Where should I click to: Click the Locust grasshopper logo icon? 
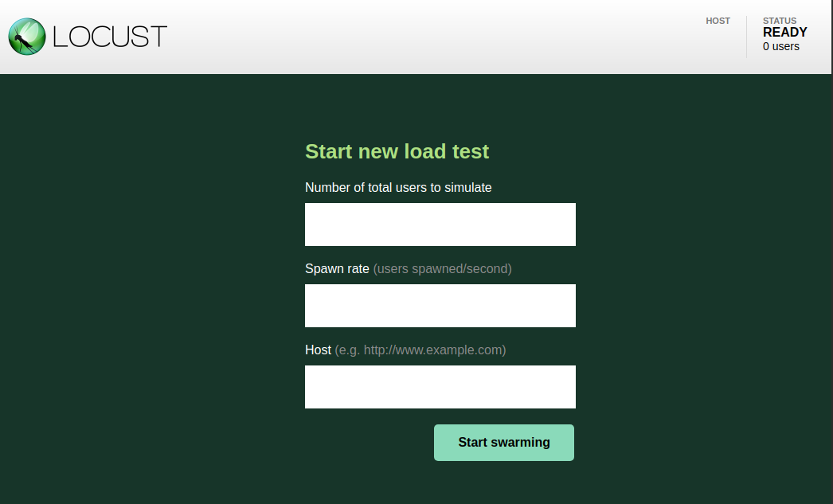pyautogui.click(x=25, y=36)
